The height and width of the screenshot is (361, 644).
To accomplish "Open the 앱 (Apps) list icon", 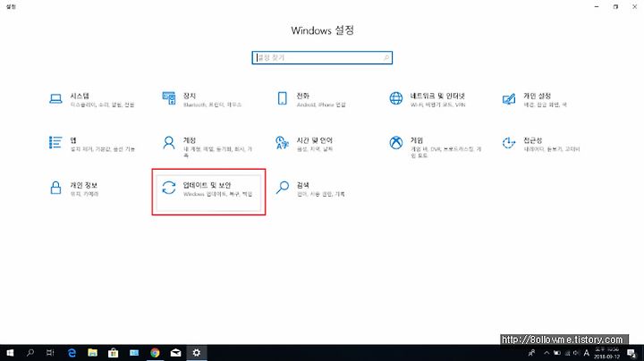I will click(x=55, y=143).
